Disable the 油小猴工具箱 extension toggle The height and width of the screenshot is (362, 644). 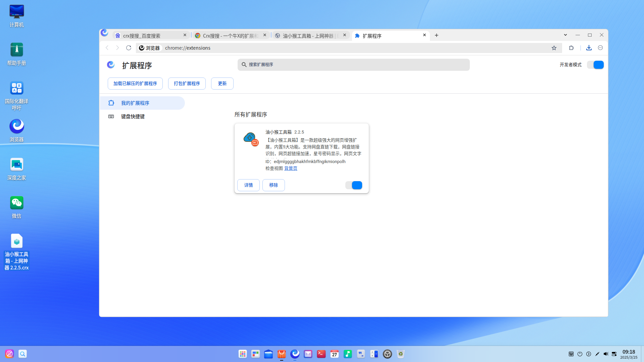pyautogui.click(x=354, y=185)
